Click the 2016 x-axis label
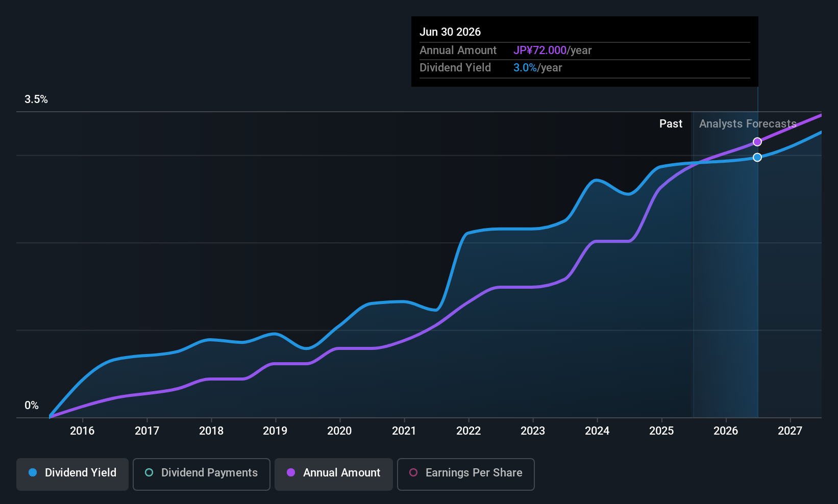The width and height of the screenshot is (838, 504). pos(82,431)
